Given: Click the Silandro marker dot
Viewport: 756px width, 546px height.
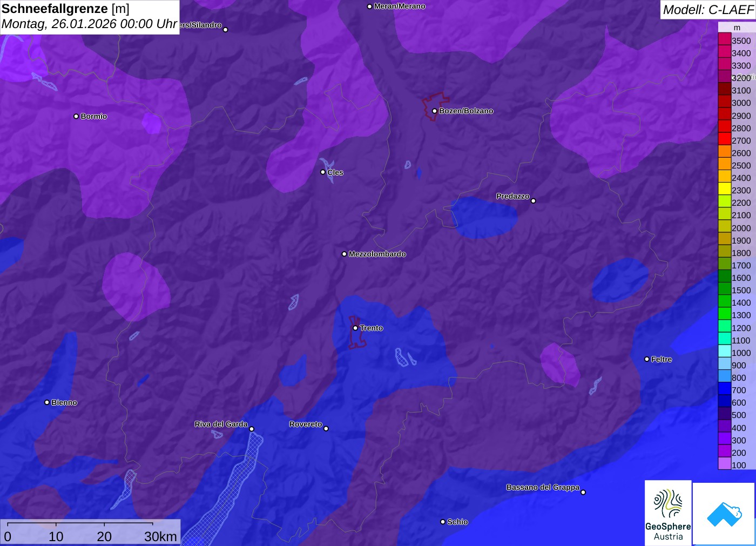Looking at the screenshot, I should click(226, 30).
